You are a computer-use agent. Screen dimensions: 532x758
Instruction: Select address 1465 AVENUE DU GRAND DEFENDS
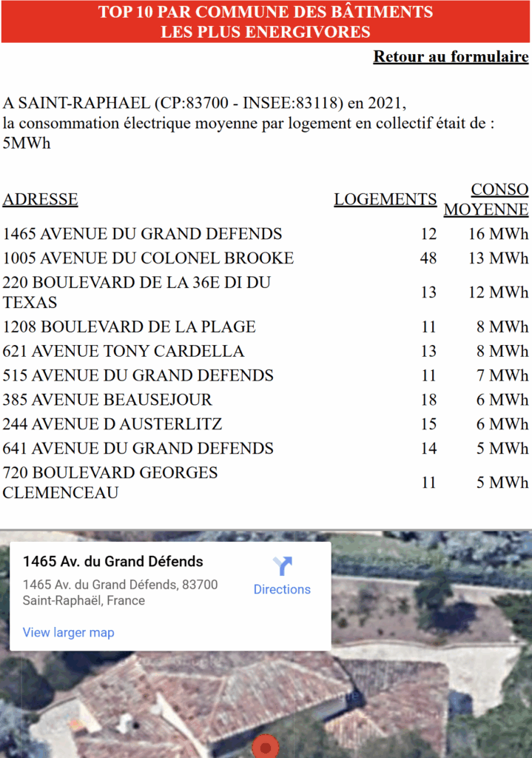point(142,233)
